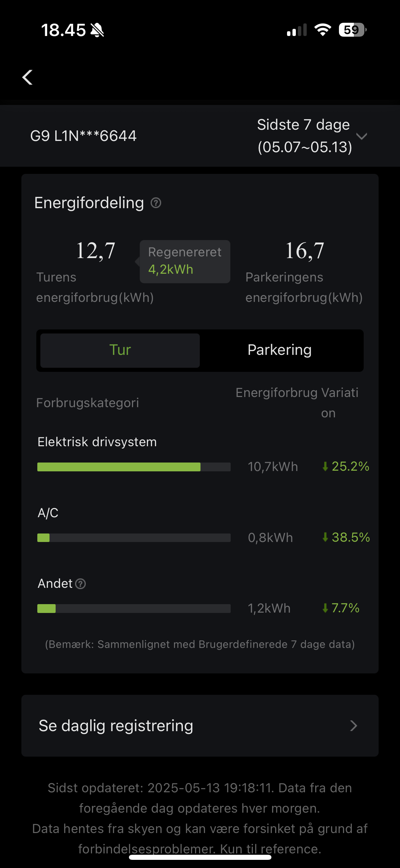
Task: Select vehicle G9 L1N***6644
Action: point(83,136)
